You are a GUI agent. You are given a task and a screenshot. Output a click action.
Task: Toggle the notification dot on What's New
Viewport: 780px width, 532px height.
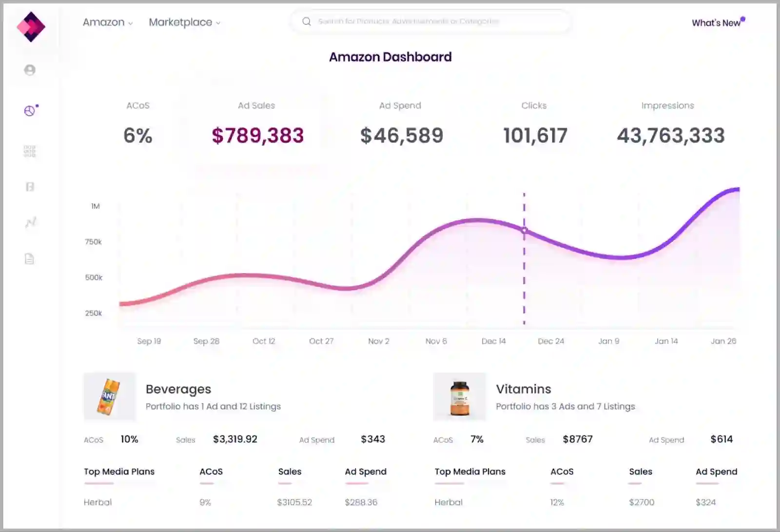[x=743, y=18]
